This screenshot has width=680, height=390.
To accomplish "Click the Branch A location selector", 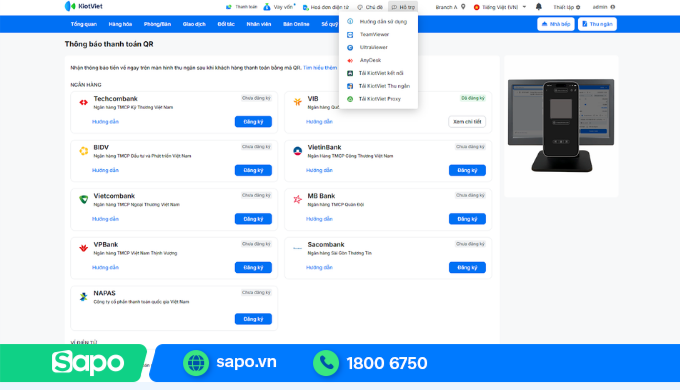I will [x=451, y=7].
